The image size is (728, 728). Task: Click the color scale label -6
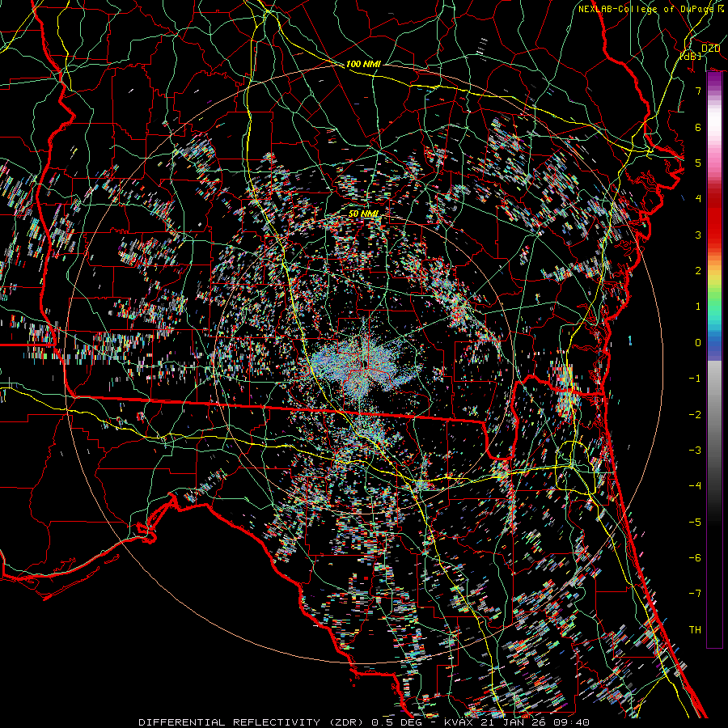pyautogui.click(x=695, y=558)
